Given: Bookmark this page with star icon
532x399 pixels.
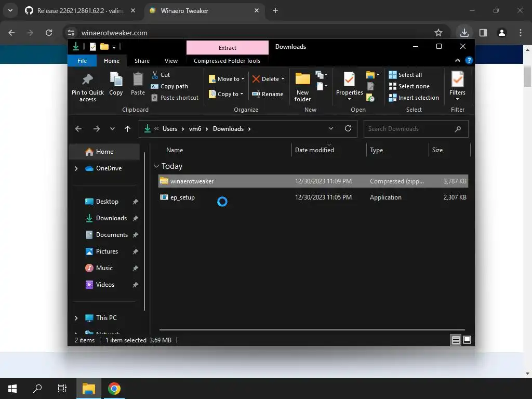Looking at the screenshot, I should pos(438,33).
